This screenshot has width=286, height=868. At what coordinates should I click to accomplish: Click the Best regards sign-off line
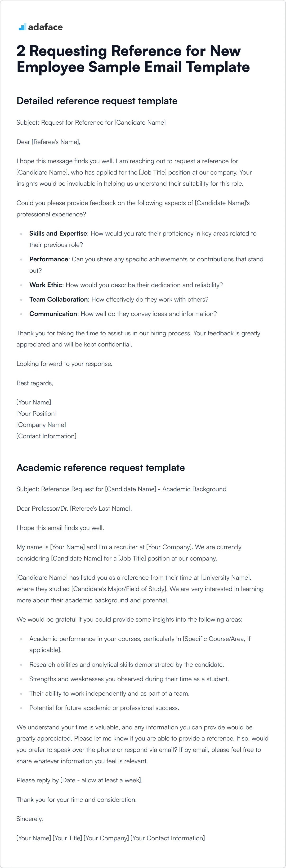(35, 383)
